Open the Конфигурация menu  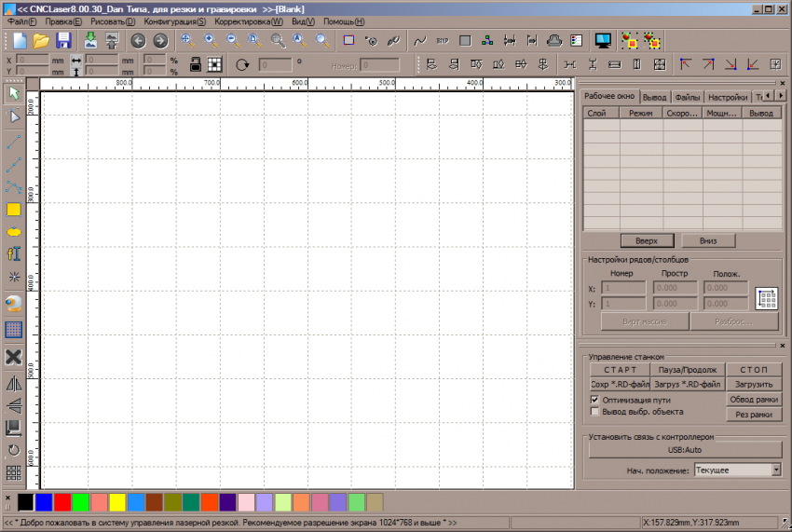(175, 20)
